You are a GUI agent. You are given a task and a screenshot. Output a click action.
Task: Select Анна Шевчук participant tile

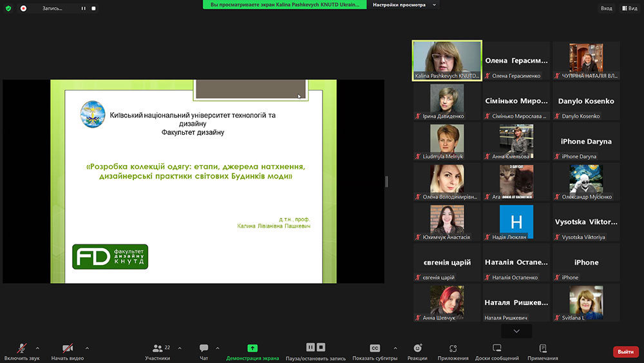447,302
